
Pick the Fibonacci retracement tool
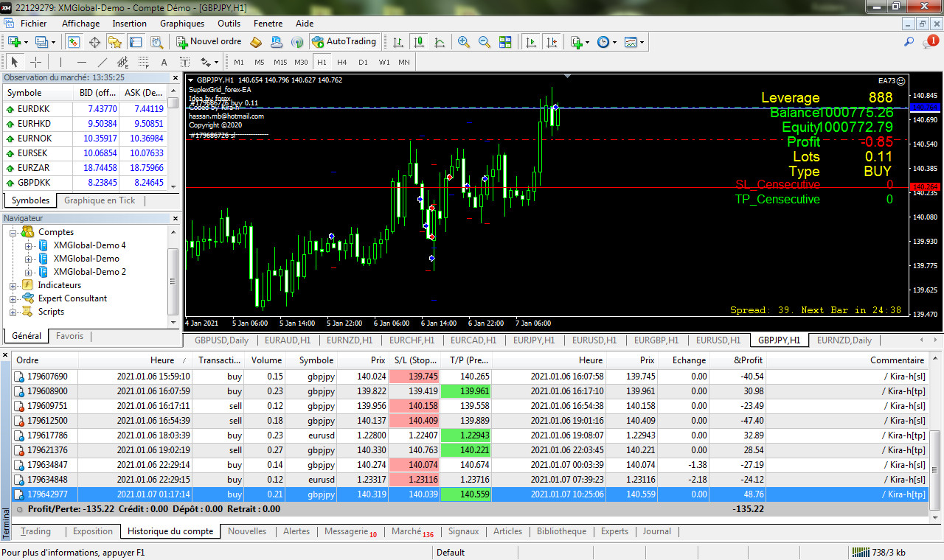pyautogui.click(x=143, y=62)
